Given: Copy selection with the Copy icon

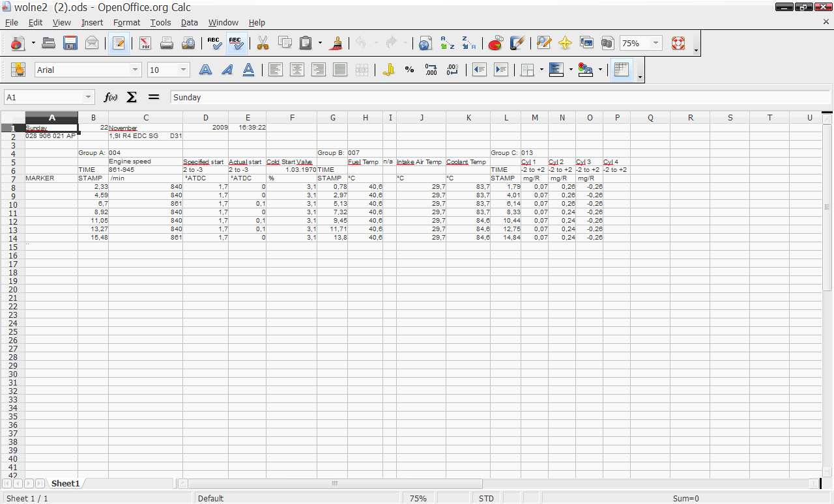Looking at the screenshot, I should (285, 44).
